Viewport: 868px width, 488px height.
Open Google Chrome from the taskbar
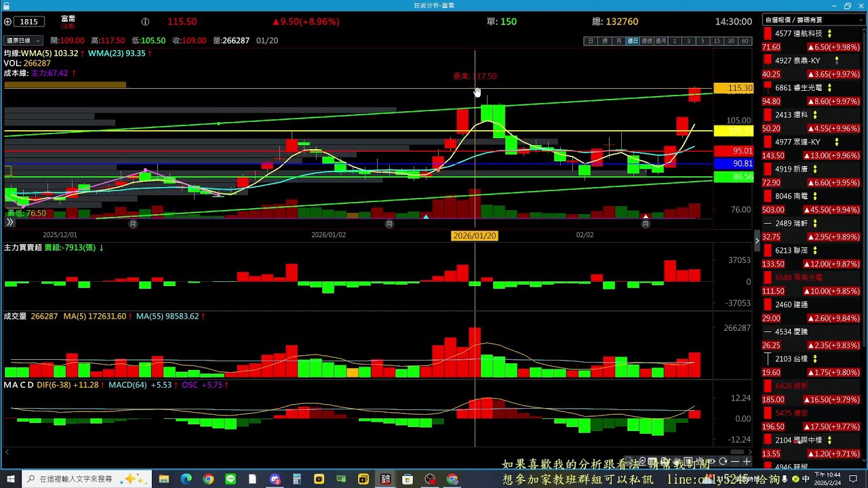pyautogui.click(x=208, y=479)
